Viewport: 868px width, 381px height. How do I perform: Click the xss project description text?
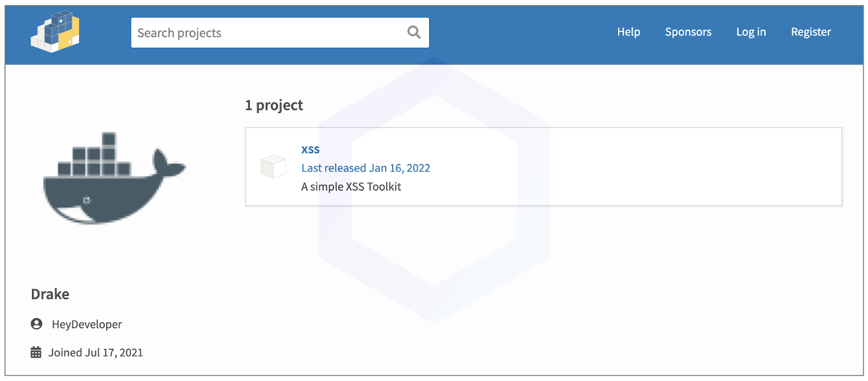pyautogui.click(x=350, y=186)
